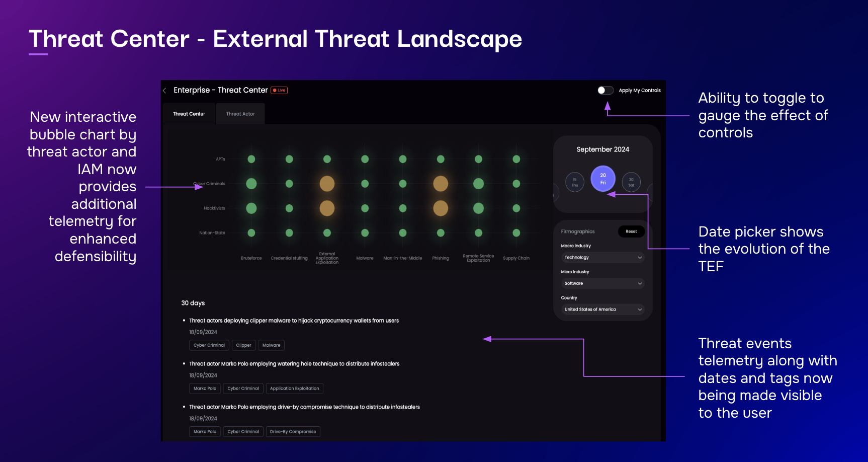The image size is (868, 462).
Task: Click the Bruteforce bubble for Nation-State
Action: coord(251,233)
